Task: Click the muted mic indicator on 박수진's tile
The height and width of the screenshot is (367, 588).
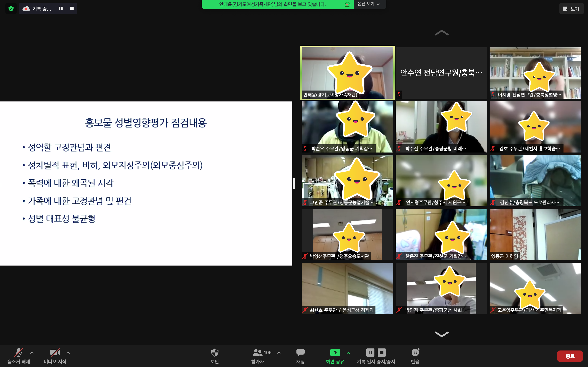Action: click(399, 149)
